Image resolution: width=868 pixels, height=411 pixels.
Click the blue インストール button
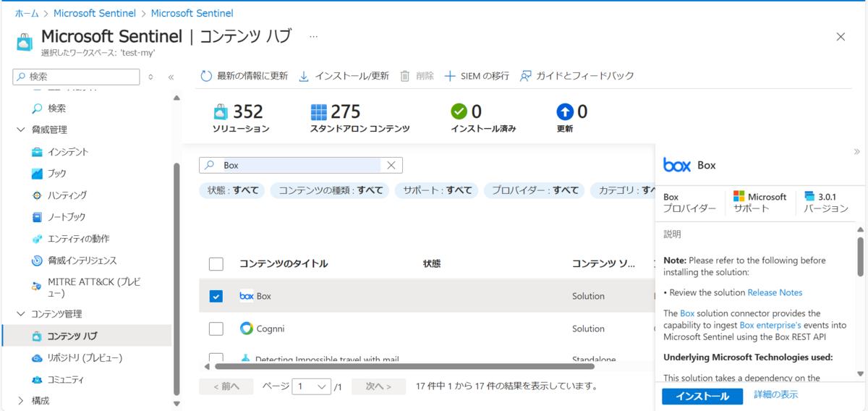[702, 396]
